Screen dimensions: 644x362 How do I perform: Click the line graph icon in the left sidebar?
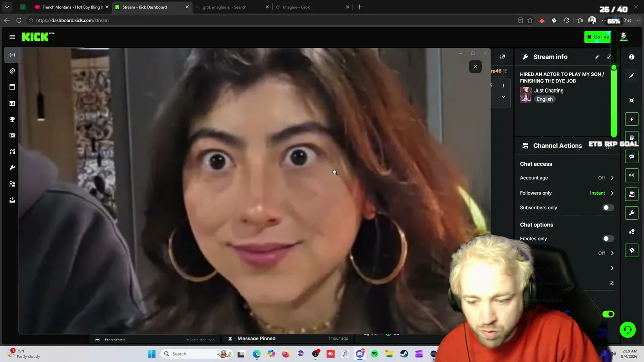12,151
